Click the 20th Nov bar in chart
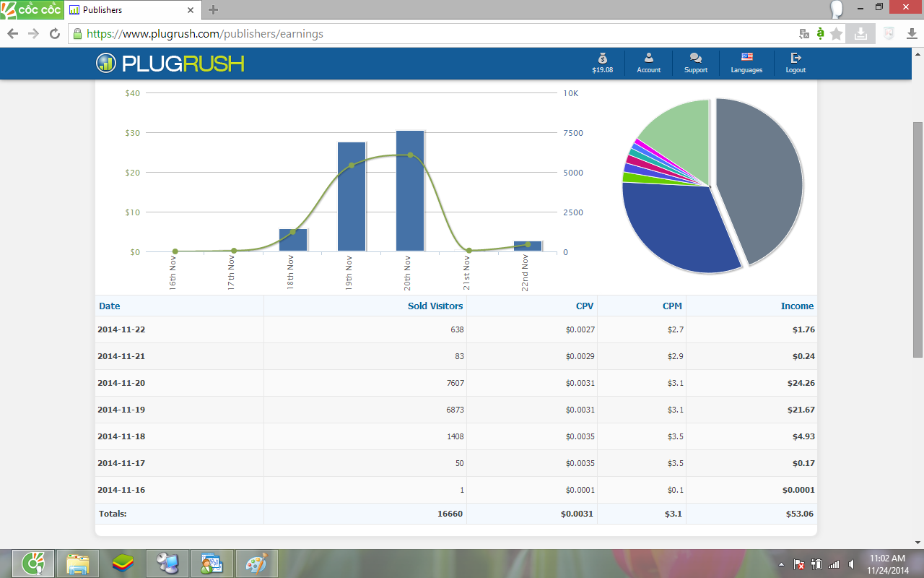Image resolution: width=924 pixels, height=578 pixels. coord(410,191)
